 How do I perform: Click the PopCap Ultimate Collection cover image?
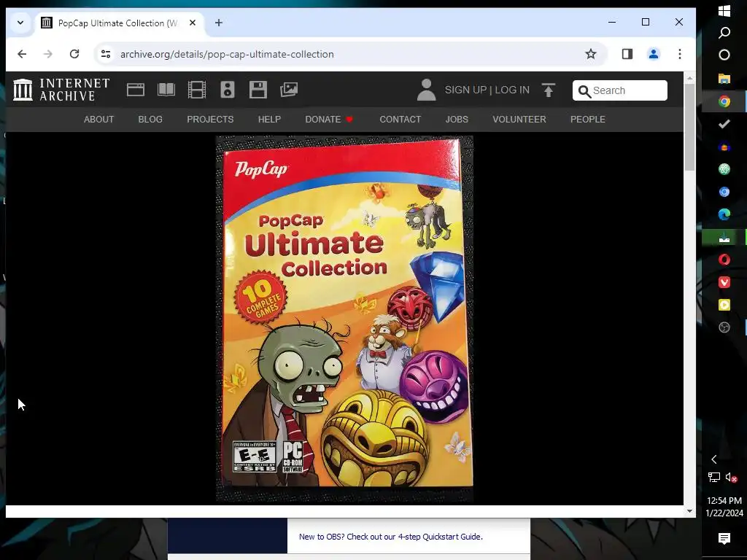click(344, 318)
